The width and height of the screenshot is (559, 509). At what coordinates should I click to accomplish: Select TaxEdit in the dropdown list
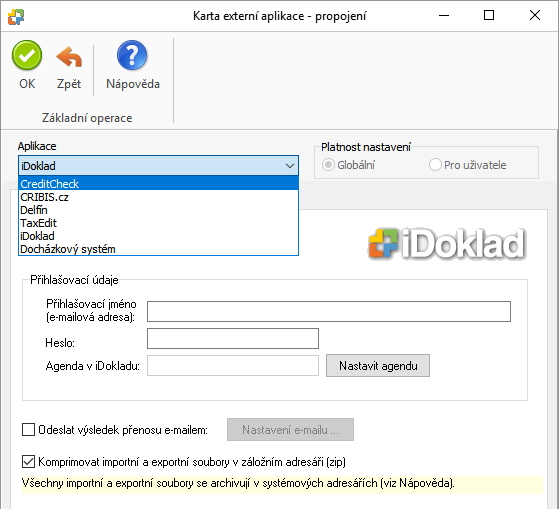[158, 223]
